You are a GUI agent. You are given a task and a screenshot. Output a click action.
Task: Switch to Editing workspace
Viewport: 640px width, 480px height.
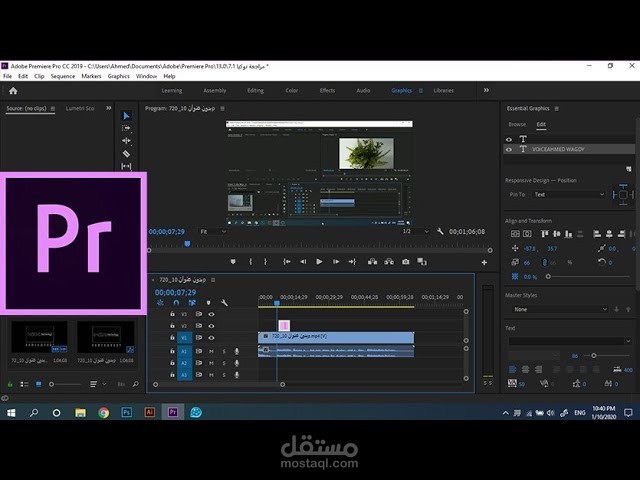pyautogui.click(x=256, y=91)
